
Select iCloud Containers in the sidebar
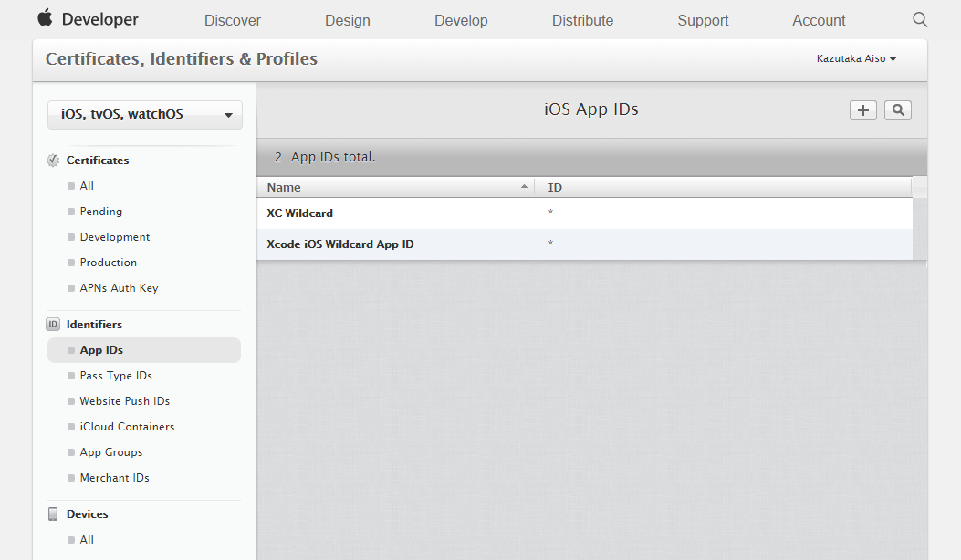click(127, 427)
